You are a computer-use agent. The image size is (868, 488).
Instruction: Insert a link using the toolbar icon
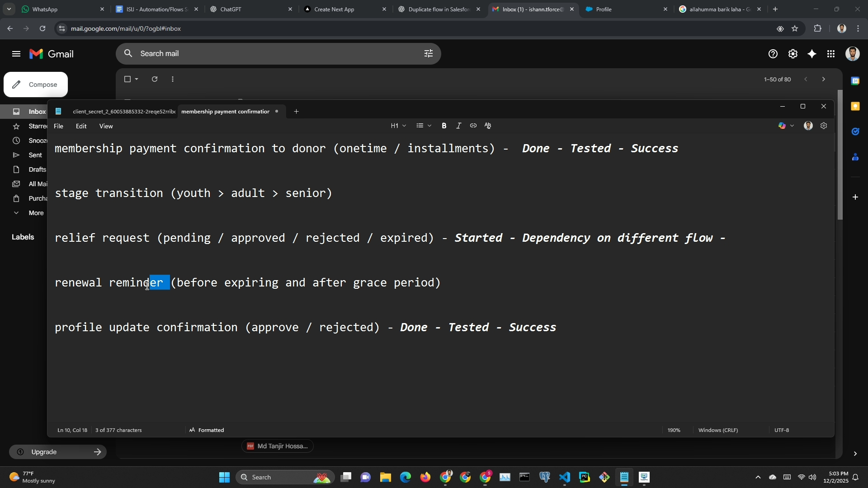click(473, 126)
